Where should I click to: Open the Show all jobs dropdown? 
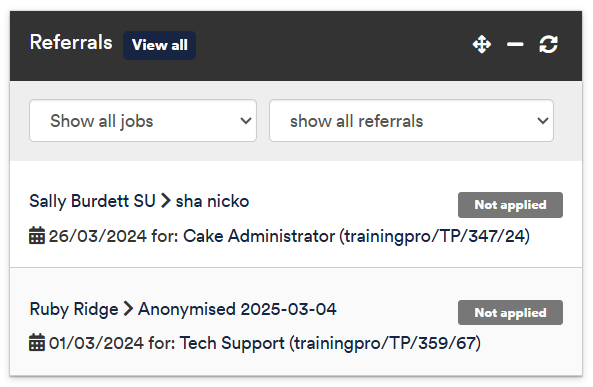coord(143,121)
